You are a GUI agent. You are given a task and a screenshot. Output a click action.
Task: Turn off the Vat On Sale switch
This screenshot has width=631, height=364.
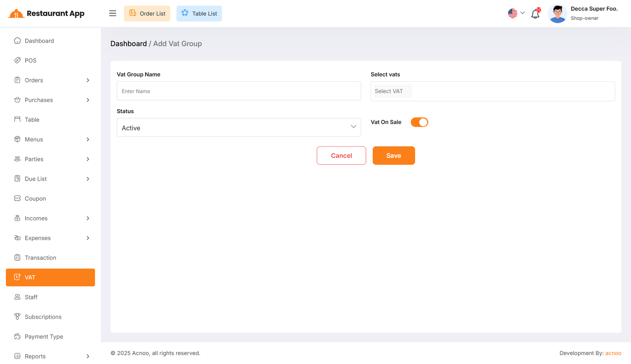tap(419, 122)
